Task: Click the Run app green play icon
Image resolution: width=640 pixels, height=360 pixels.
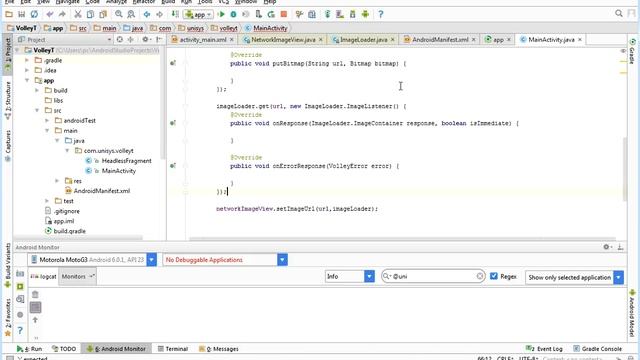Action: tap(221, 14)
